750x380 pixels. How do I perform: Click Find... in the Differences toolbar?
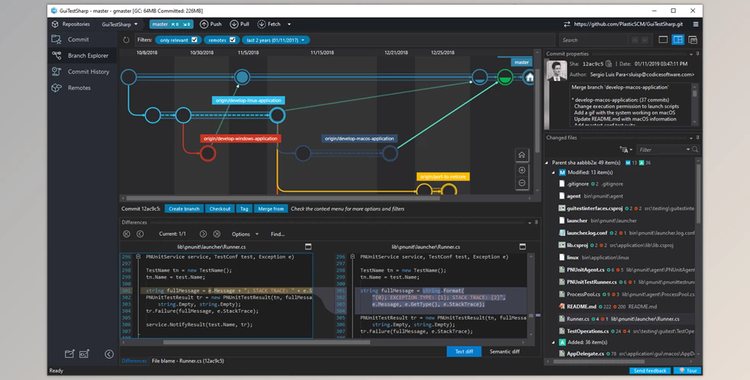[x=277, y=234]
